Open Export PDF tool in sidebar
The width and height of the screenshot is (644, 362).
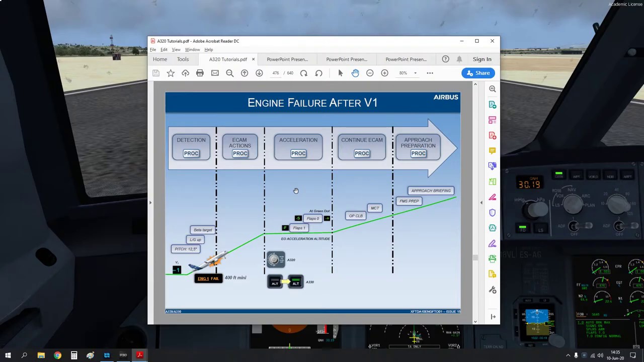[493, 105]
